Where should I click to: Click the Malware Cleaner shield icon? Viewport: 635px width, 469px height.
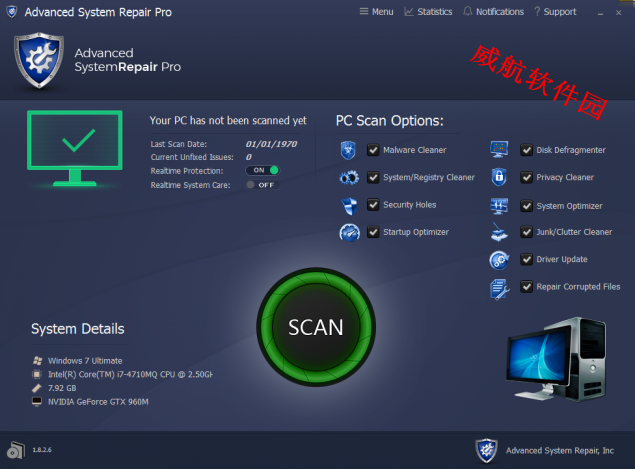click(348, 150)
